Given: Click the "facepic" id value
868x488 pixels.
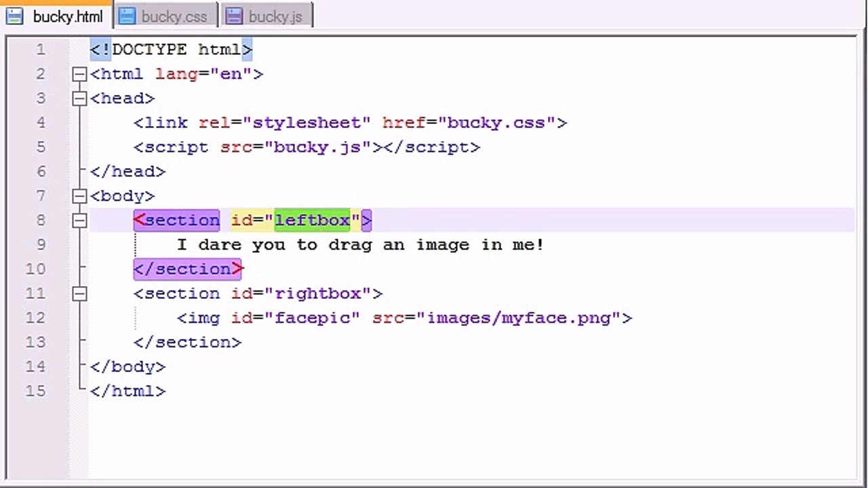Looking at the screenshot, I should pyautogui.click(x=312, y=318).
